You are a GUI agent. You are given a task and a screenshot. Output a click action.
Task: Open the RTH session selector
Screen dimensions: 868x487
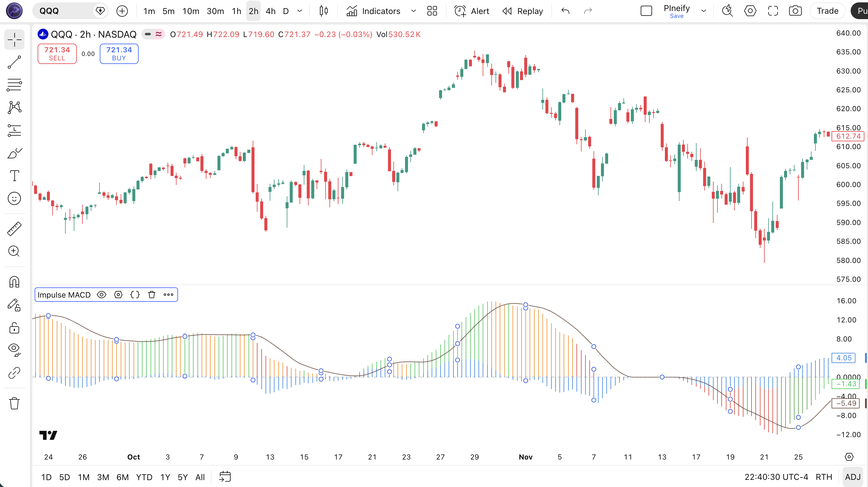tap(824, 477)
